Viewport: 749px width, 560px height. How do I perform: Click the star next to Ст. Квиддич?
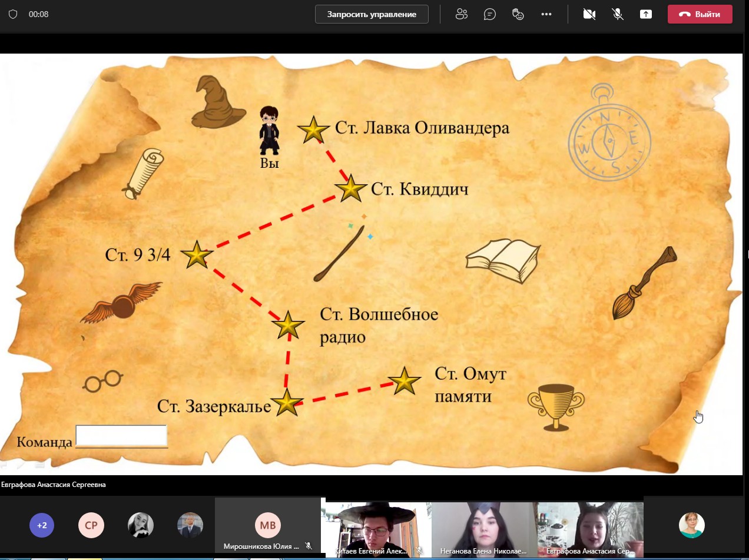(351, 189)
